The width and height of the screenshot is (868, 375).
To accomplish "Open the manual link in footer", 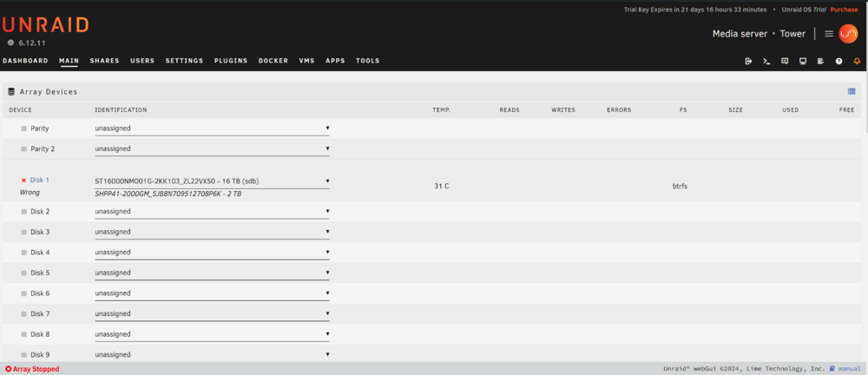I will pos(849,368).
